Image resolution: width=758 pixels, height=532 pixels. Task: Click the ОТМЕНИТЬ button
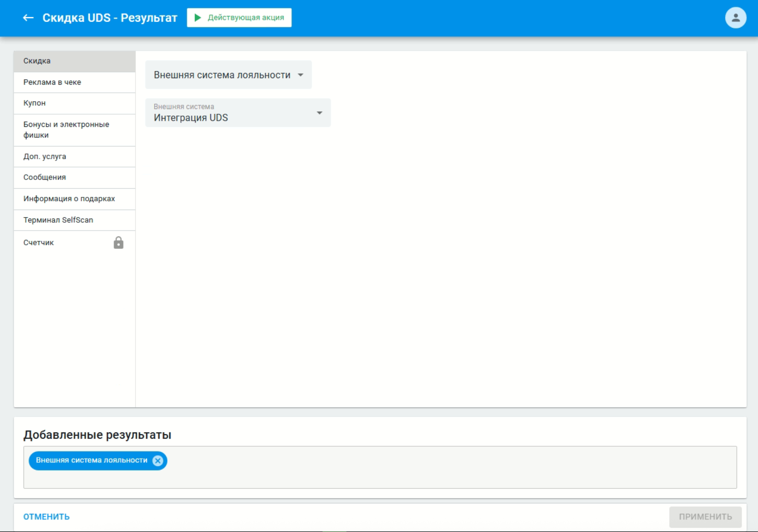[x=47, y=516]
